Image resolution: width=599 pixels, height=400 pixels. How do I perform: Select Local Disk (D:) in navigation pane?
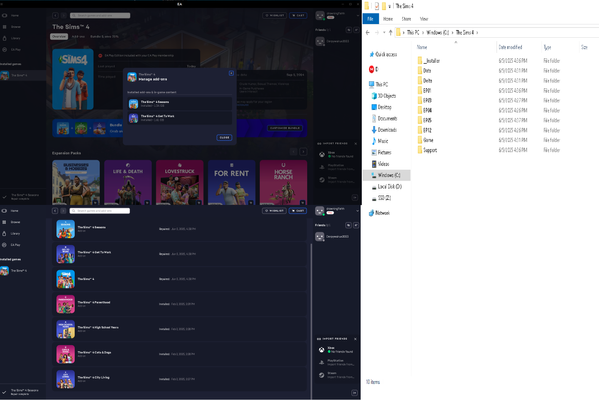tap(389, 186)
